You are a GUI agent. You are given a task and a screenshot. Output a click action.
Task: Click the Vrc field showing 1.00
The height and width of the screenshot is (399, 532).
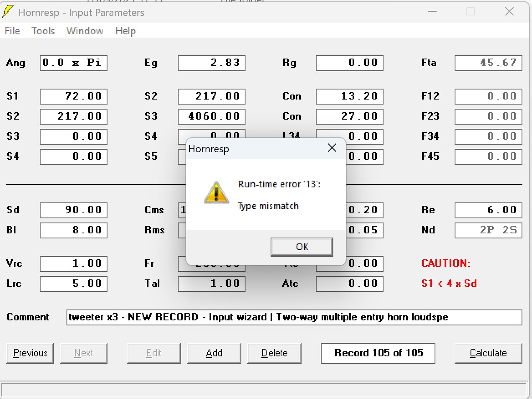click(74, 263)
